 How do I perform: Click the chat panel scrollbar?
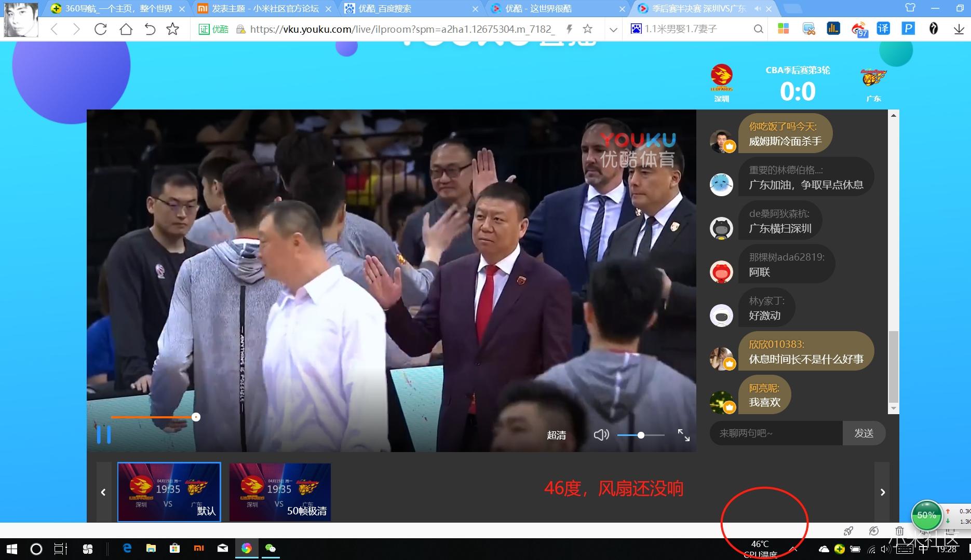893,367
